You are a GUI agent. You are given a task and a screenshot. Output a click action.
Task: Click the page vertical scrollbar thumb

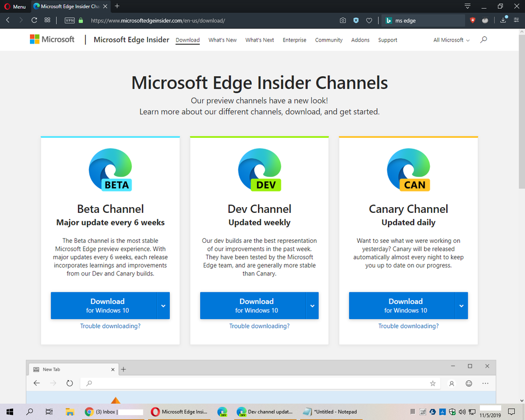click(x=522, y=110)
